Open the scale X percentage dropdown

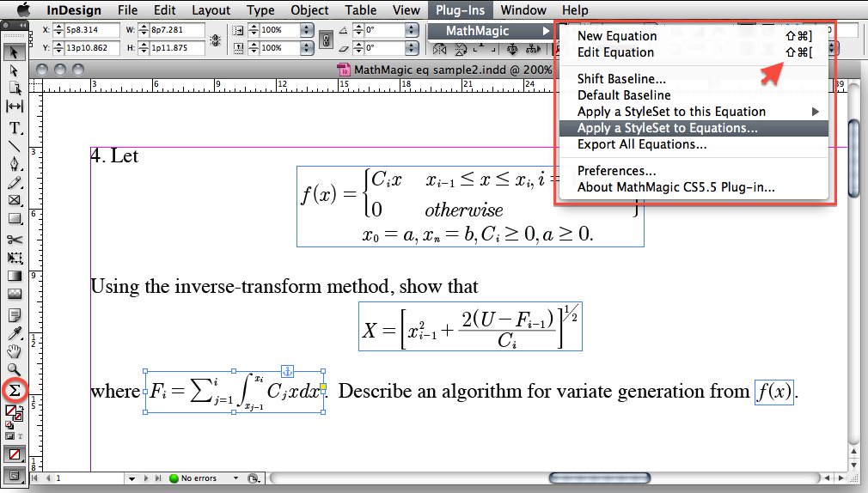pos(307,30)
